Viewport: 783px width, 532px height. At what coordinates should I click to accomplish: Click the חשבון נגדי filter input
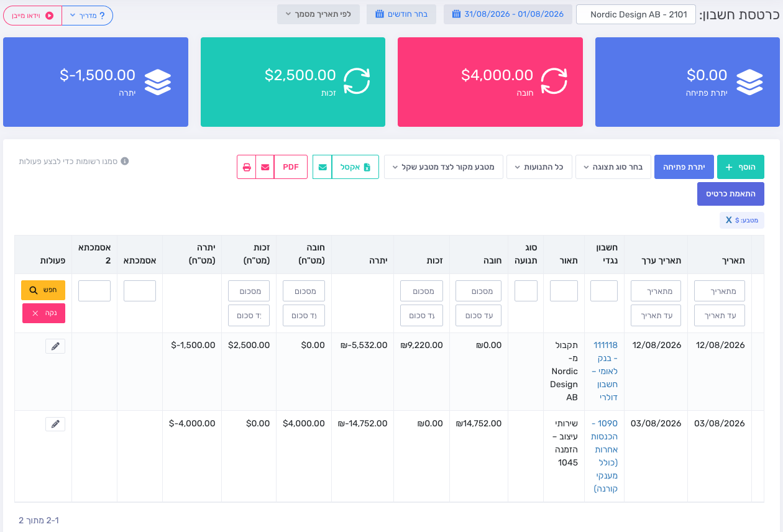[604, 291]
